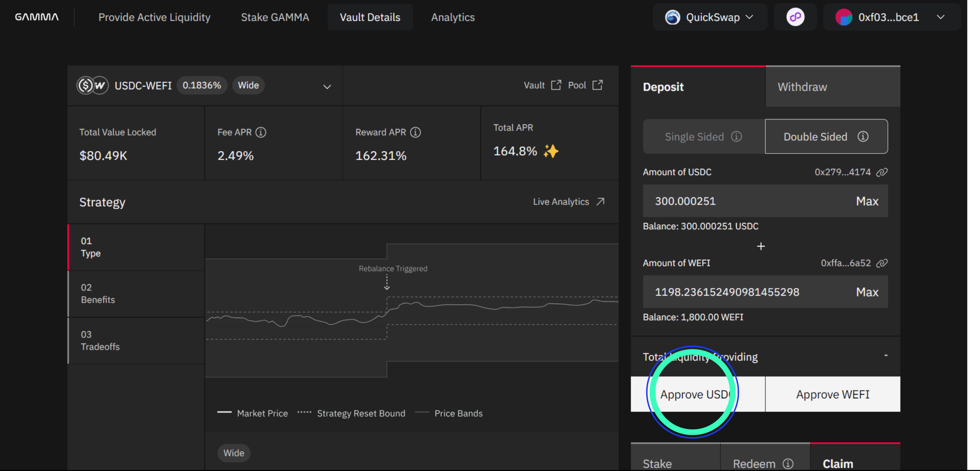The height and width of the screenshot is (471, 980).
Task: Open the QuickSwap exchange dropdown
Action: click(710, 17)
